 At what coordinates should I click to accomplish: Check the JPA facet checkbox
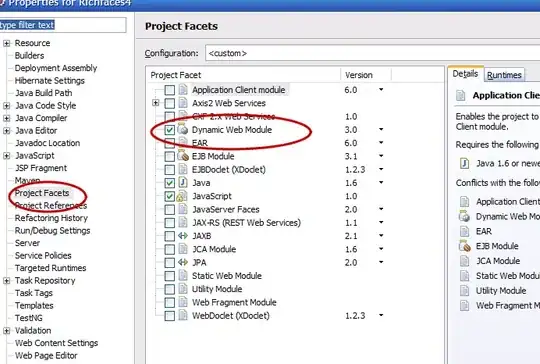[x=169, y=262]
